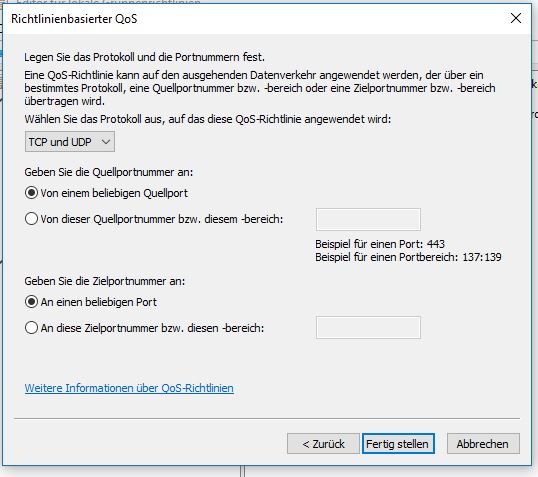
Task: Open the TCP und UDP protocol dropdown
Action: 70,141
